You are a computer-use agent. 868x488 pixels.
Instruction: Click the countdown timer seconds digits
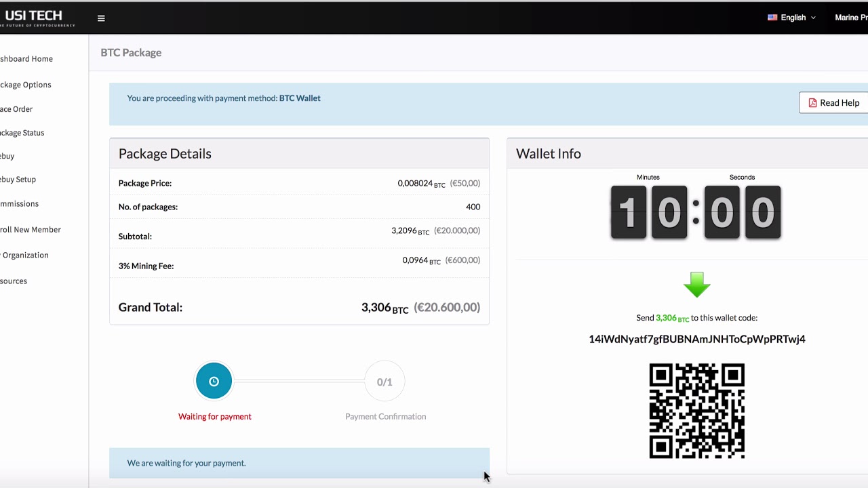[x=743, y=212]
